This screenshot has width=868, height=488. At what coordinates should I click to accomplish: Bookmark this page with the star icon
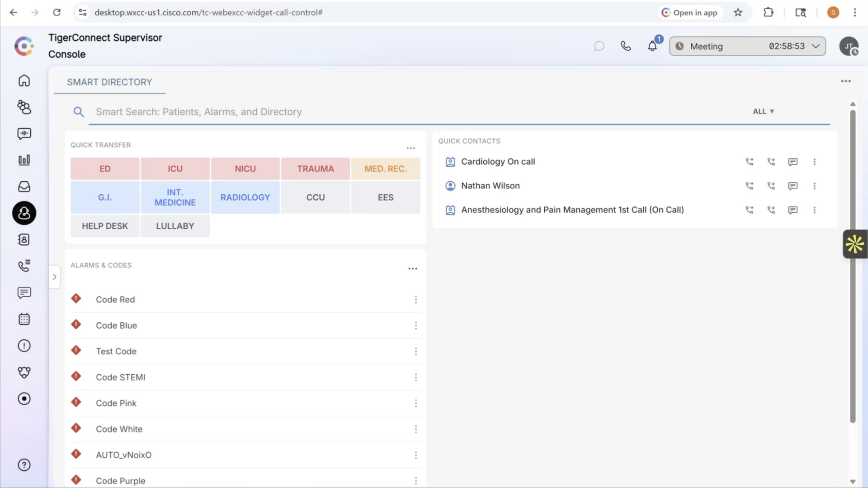[738, 13]
